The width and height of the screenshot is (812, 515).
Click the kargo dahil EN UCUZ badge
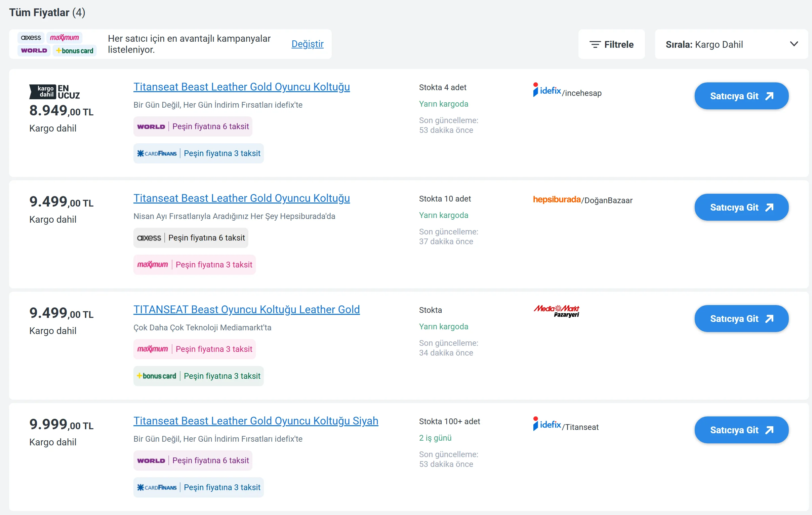pyautogui.click(x=55, y=92)
